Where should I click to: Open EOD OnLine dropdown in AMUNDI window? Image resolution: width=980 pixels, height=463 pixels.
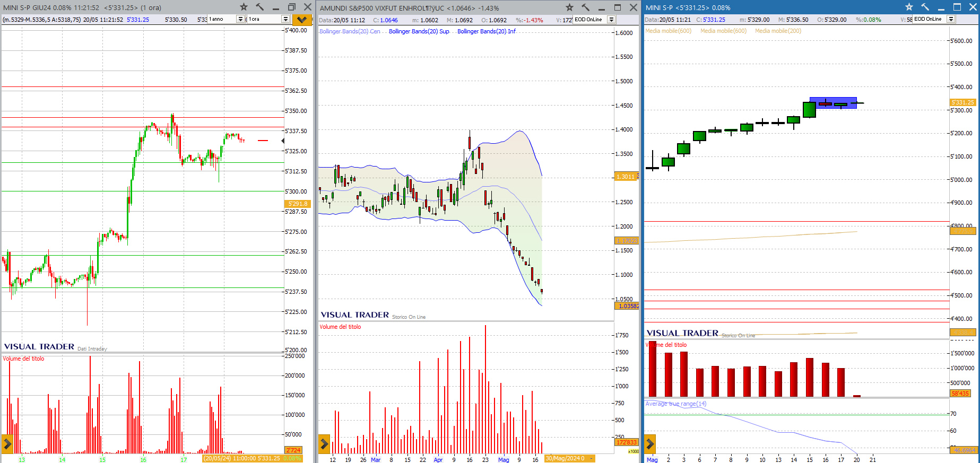click(611, 20)
